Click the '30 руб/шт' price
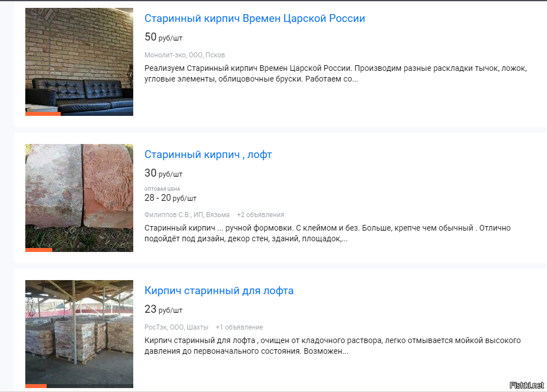Image resolution: width=547 pixels, height=392 pixels. pyautogui.click(x=163, y=173)
